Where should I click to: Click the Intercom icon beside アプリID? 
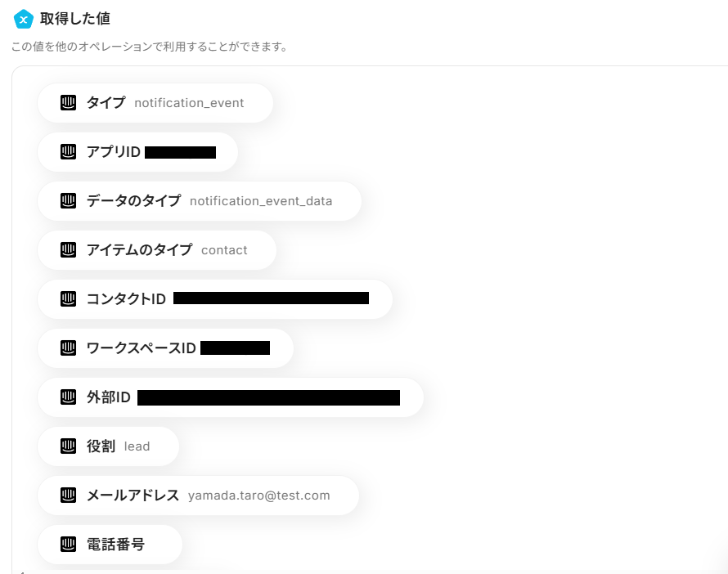69,152
